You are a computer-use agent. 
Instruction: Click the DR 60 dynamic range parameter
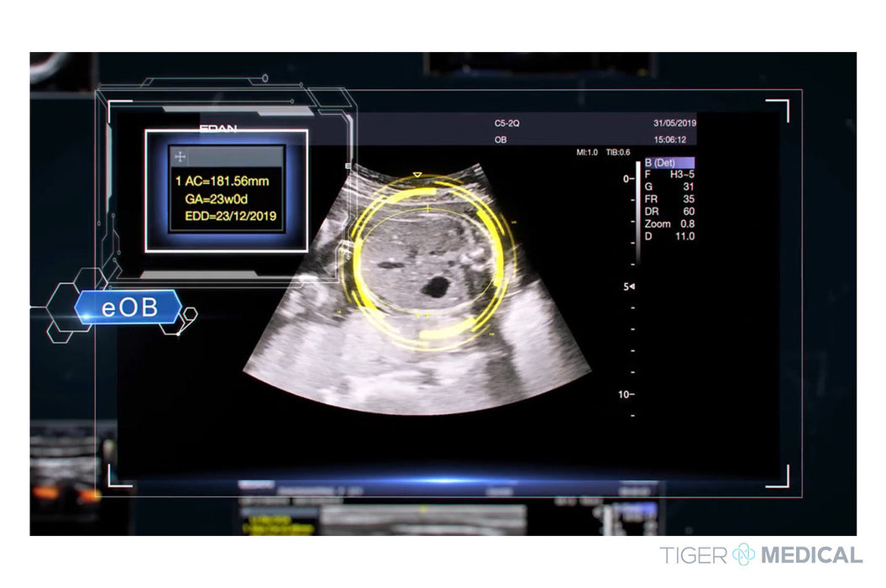[669, 212]
